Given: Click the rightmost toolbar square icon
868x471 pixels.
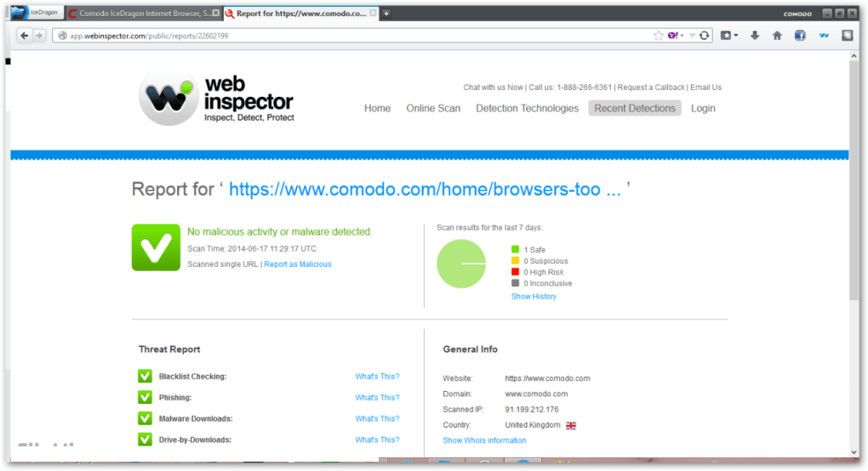Looking at the screenshot, I should tap(848, 36).
